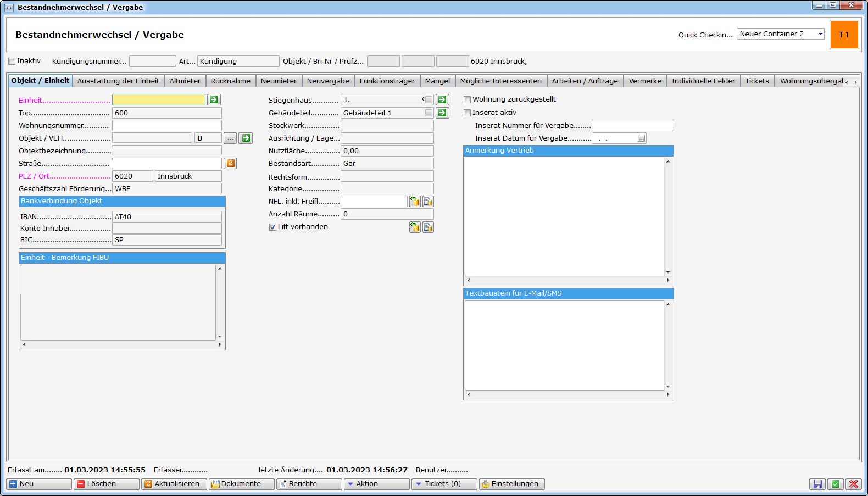
Task: Switch to the Neumieter tab
Action: 279,81
